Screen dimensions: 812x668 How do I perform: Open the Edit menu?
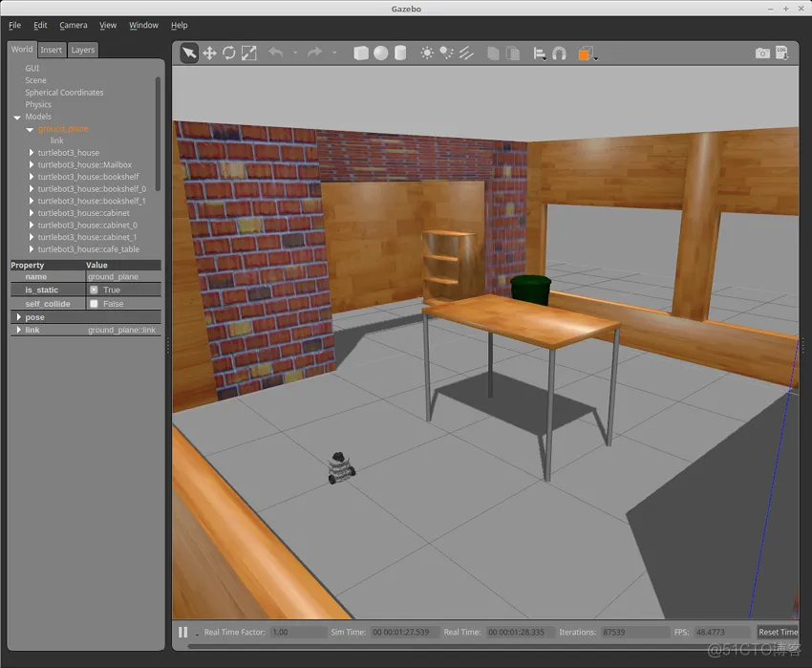click(40, 25)
